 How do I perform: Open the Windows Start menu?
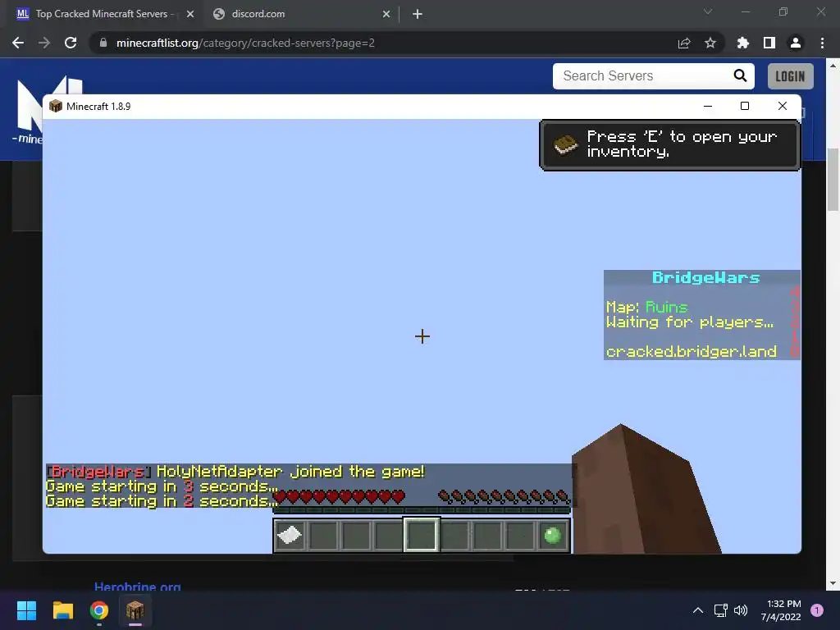(26, 610)
